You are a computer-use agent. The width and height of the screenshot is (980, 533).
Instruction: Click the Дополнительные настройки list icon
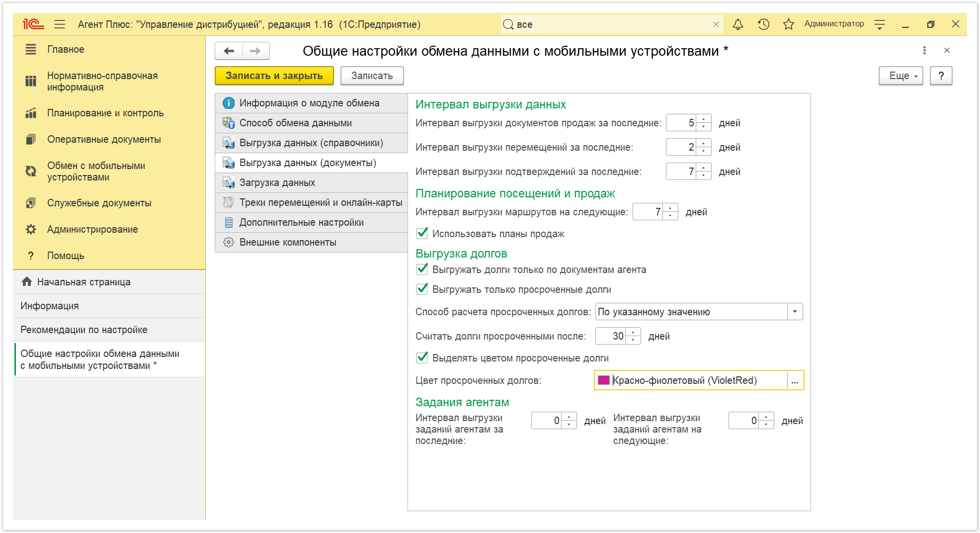click(x=229, y=222)
